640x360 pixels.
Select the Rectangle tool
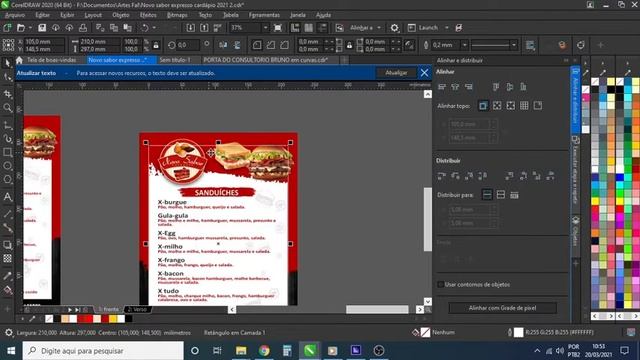tap(7, 152)
